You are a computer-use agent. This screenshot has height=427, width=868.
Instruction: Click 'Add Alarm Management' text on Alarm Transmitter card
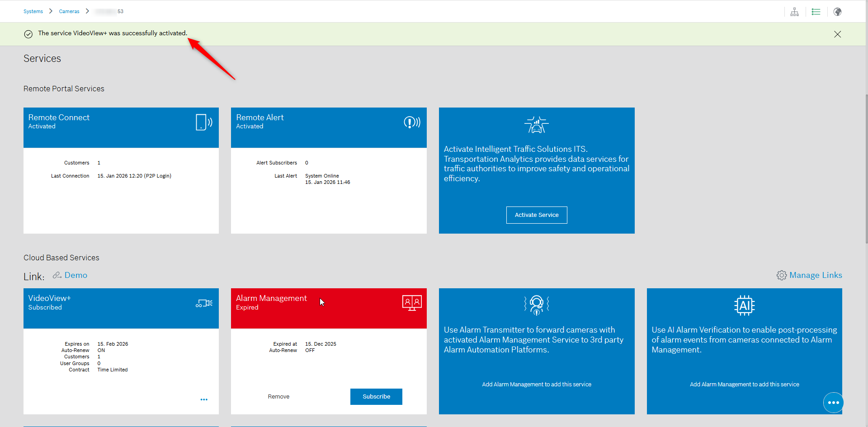537,385
